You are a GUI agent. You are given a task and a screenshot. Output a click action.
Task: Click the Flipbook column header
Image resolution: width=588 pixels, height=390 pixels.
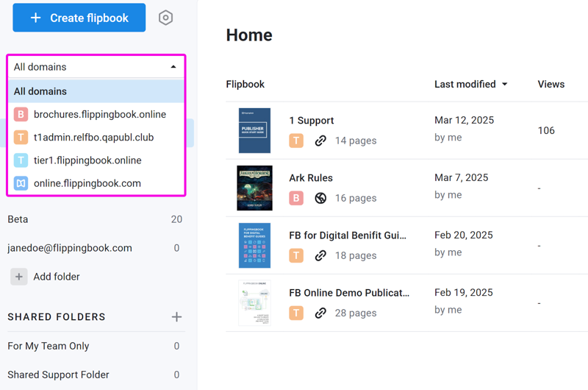pos(245,84)
